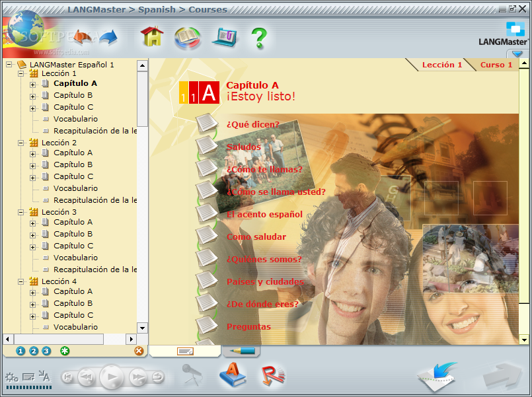Select the notes tab with card icon
The image size is (532, 397).
tap(185, 351)
